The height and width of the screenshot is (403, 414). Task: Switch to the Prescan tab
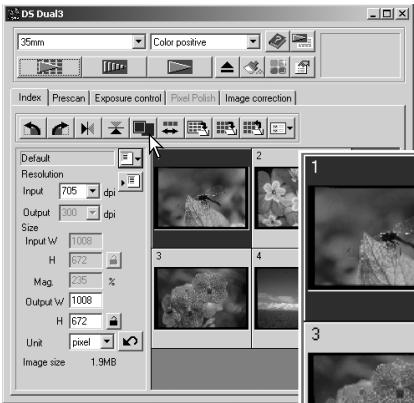(69, 98)
